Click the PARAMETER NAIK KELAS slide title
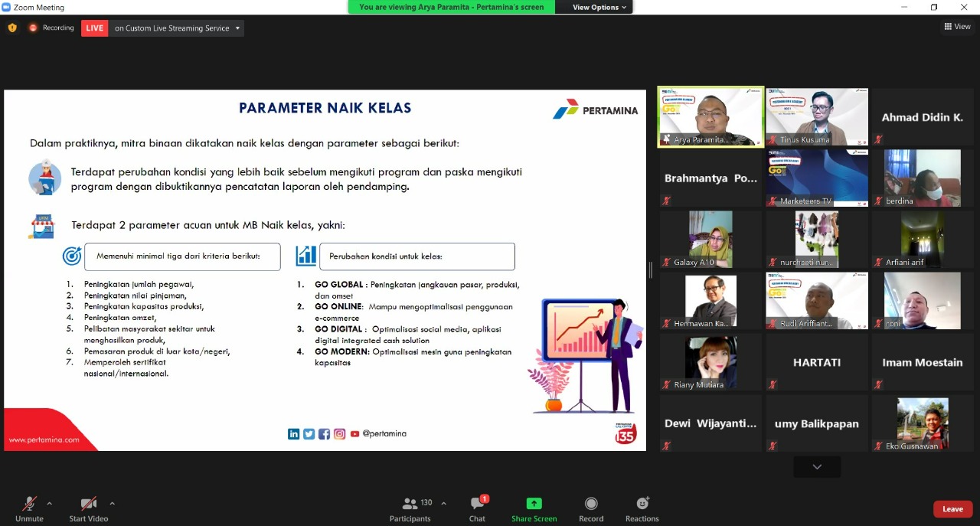Image resolution: width=980 pixels, height=526 pixels. (x=325, y=108)
